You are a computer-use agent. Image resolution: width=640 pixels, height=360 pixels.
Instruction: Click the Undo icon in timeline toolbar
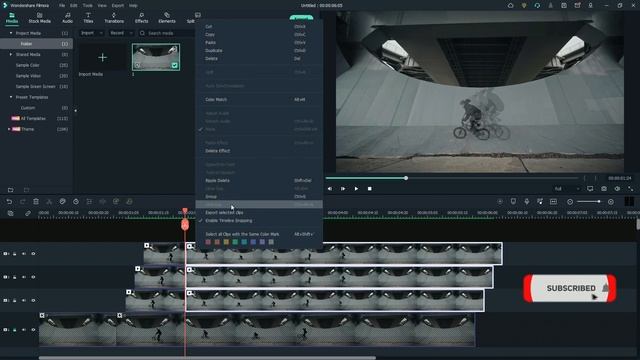(x=9, y=202)
